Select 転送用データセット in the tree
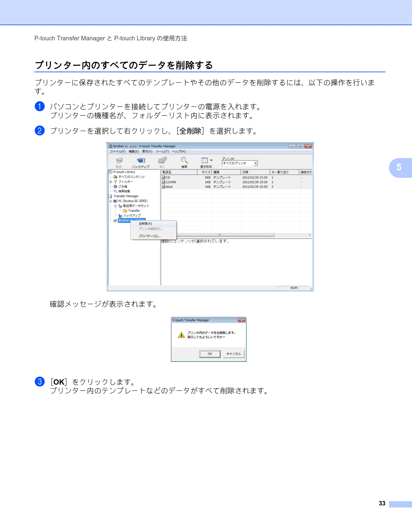Screen dimensions: 412x532 tap(136, 206)
